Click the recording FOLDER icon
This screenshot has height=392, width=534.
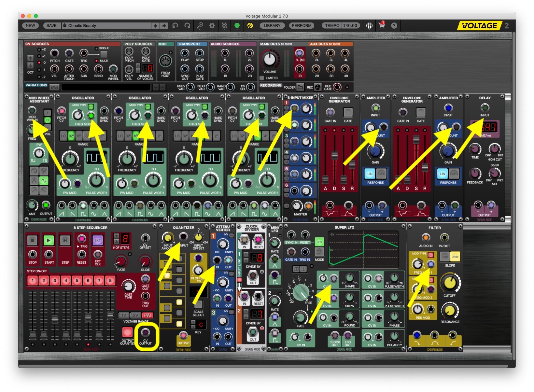tap(300, 87)
